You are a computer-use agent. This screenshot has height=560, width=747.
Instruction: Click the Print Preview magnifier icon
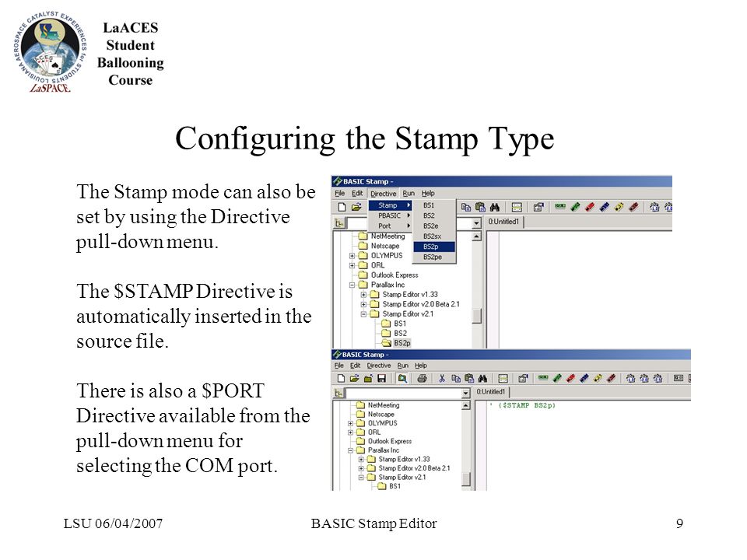coord(402,379)
